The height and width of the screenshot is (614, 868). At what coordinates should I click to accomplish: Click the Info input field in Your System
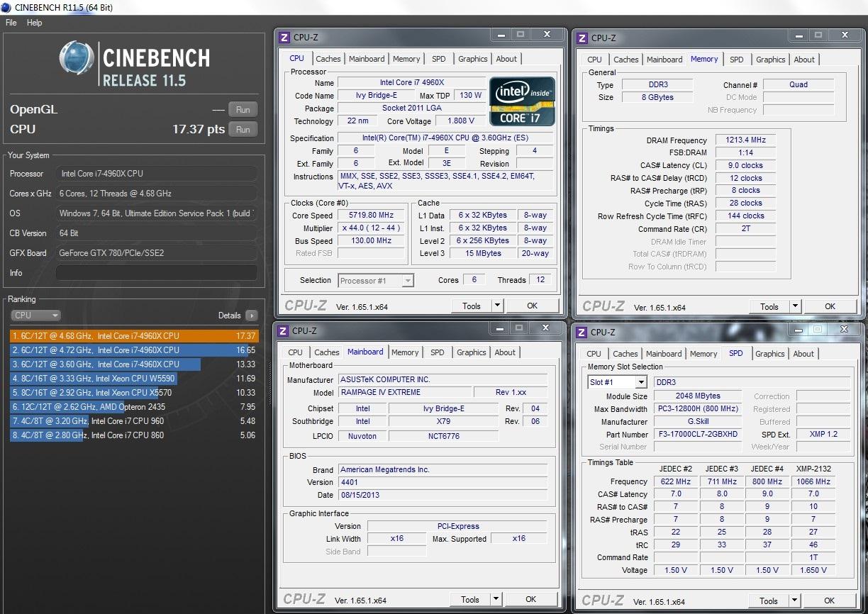(157, 273)
